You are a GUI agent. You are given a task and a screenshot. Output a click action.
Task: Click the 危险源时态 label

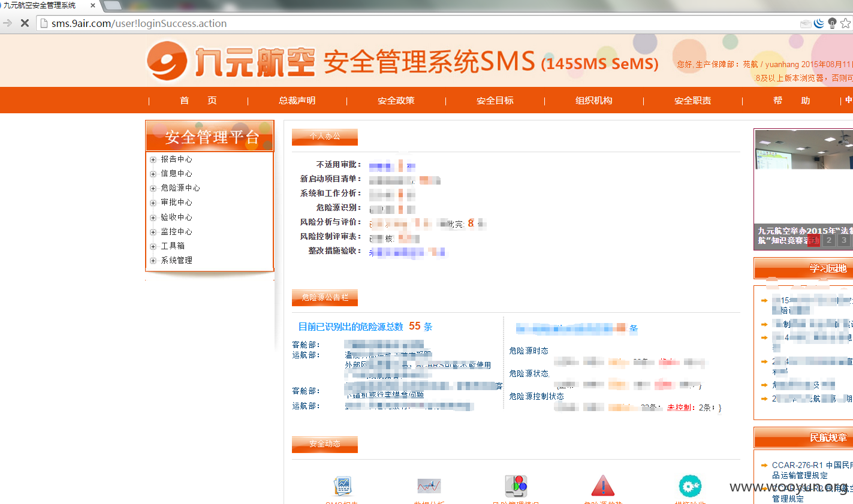(529, 351)
